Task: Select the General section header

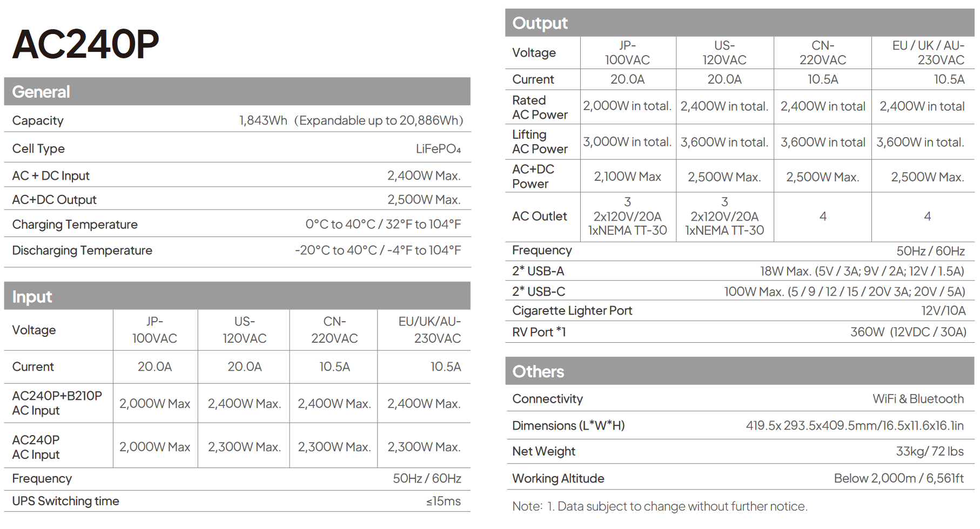Action: point(237,91)
